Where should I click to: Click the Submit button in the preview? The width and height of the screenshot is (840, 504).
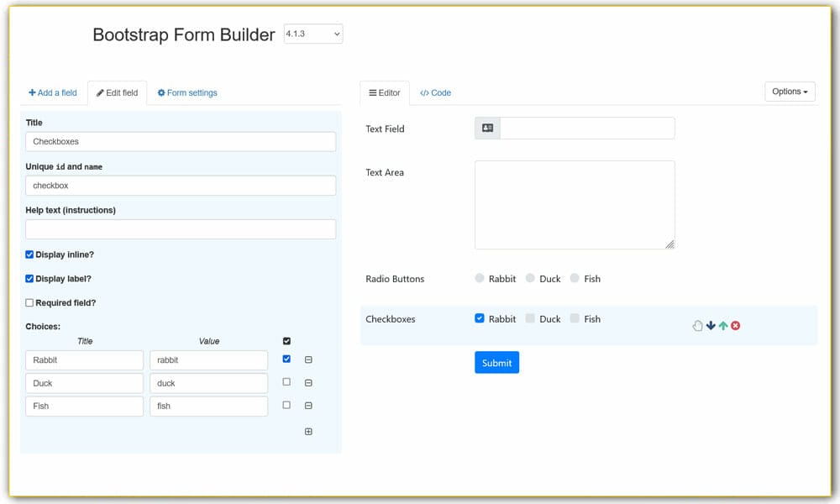click(496, 362)
